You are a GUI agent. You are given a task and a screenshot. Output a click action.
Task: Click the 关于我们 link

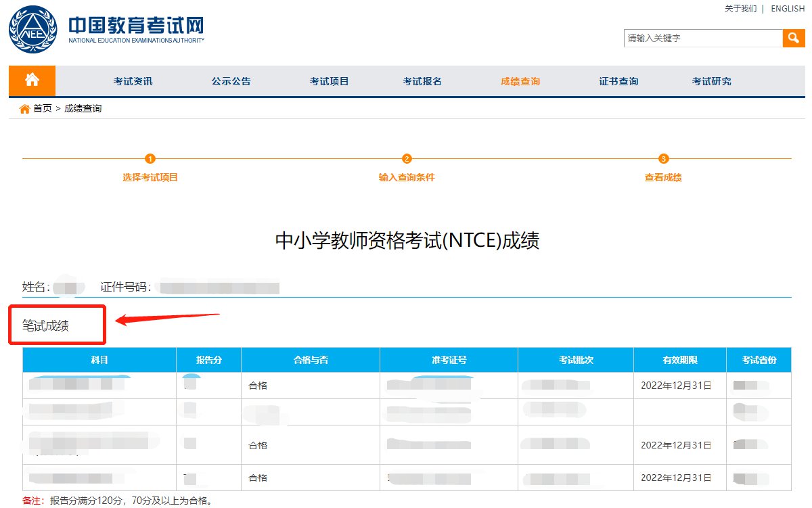click(740, 9)
